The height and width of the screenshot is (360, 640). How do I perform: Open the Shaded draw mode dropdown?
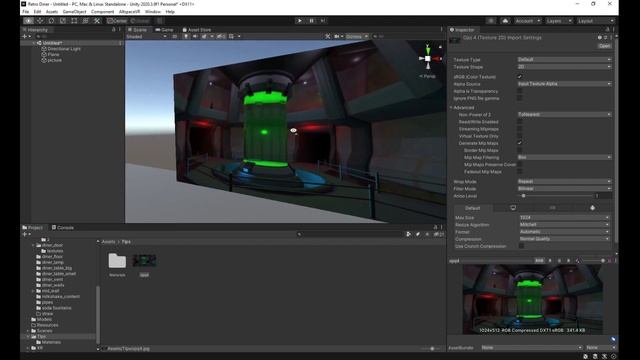coord(146,36)
